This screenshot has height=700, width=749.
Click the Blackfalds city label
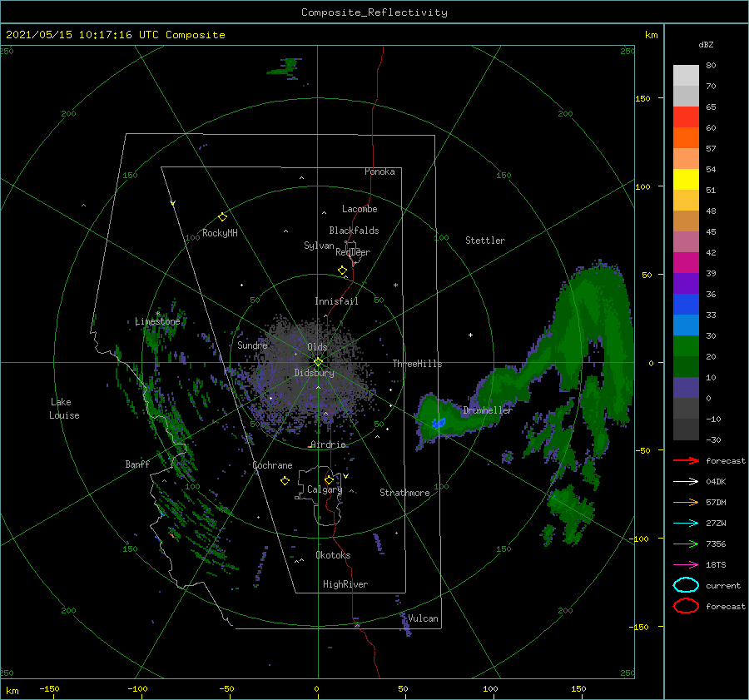[354, 231]
